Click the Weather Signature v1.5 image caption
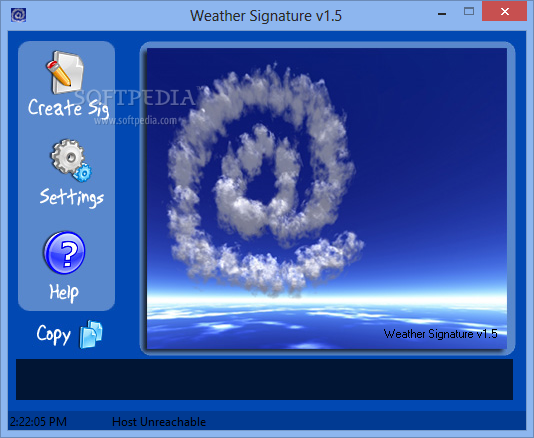The width and height of the screenshot is (534, 438). click(440, 334)
